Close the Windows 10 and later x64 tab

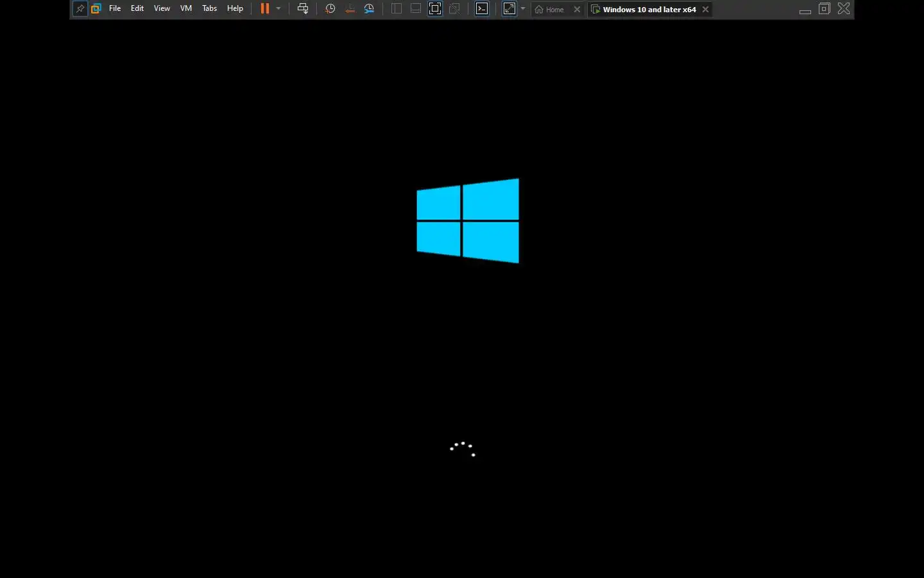point(705,10)
